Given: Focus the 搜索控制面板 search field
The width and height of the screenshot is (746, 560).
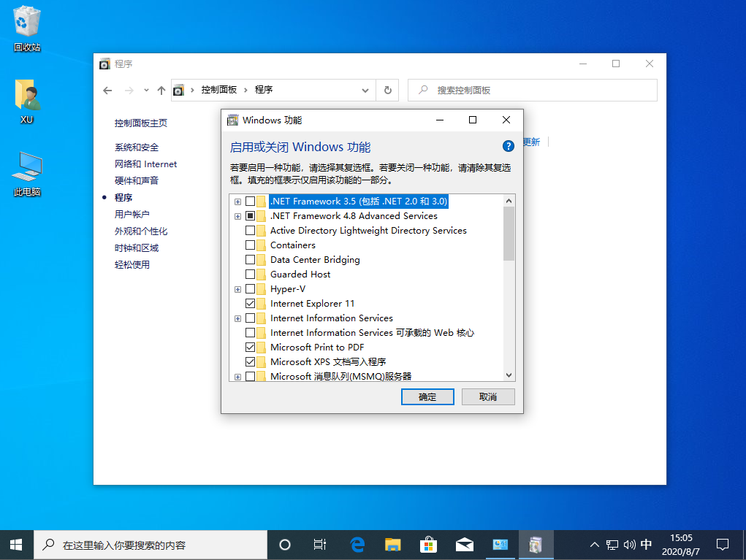Looking at the screenshot, I should tap(533, 90).
